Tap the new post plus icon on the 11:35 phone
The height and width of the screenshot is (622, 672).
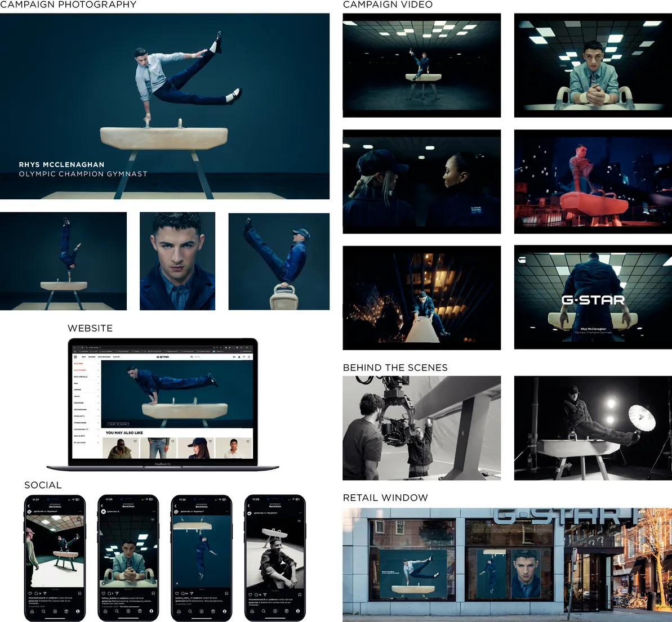(x=128, y=611)
